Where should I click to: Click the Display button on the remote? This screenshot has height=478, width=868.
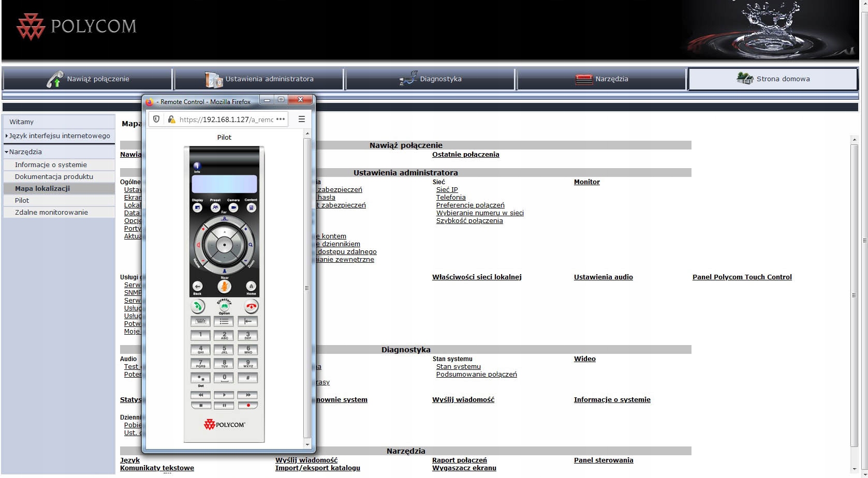[197, 207]
